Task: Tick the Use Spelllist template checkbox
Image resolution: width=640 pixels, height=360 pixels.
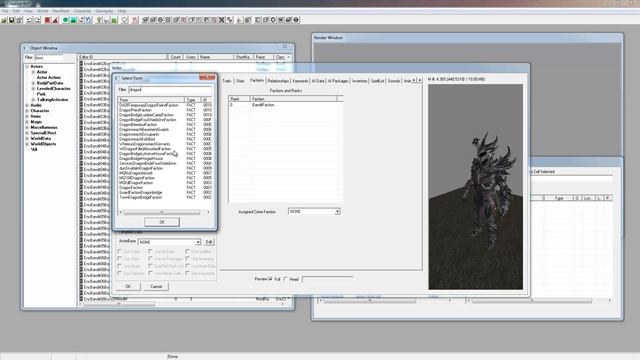Action: pyautogui.click(x=188, y=251)
